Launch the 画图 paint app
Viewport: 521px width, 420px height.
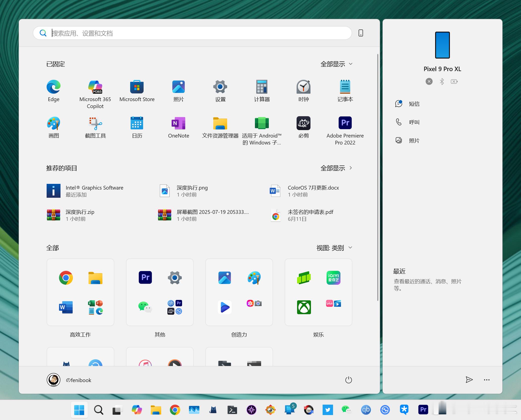54,127
